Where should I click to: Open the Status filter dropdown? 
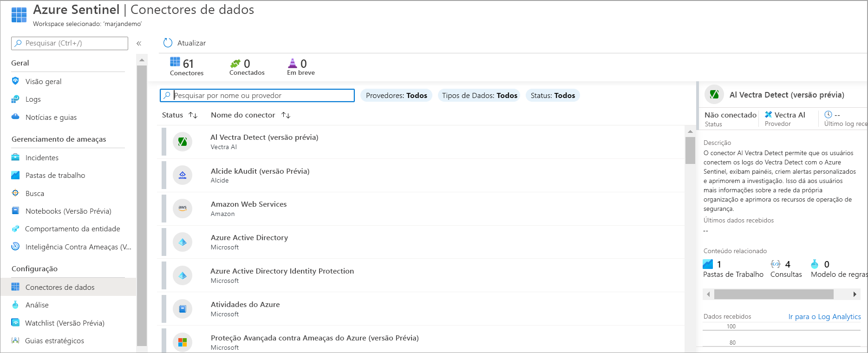[x=553, y=95]
